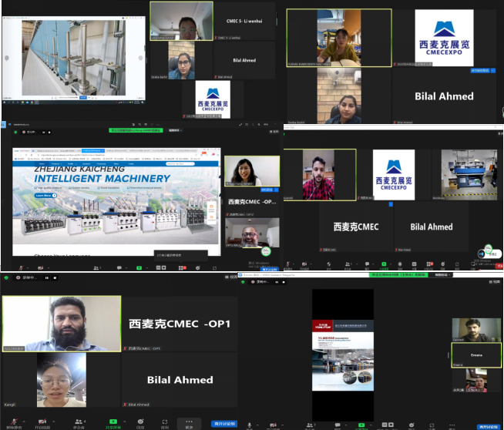Open Participants icon in middle-right Zoom window
This screenshot has width=504, height=430.
[x=348, y=264]
